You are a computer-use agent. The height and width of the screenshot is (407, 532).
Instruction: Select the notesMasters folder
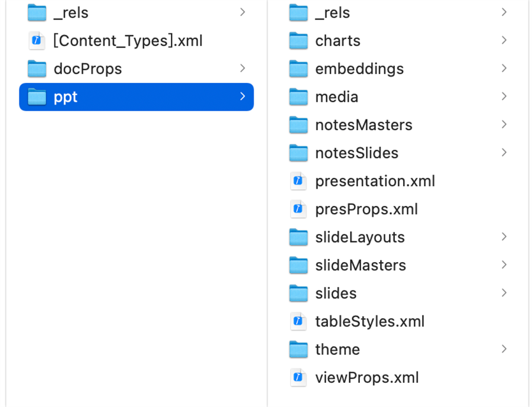[363, 125]
